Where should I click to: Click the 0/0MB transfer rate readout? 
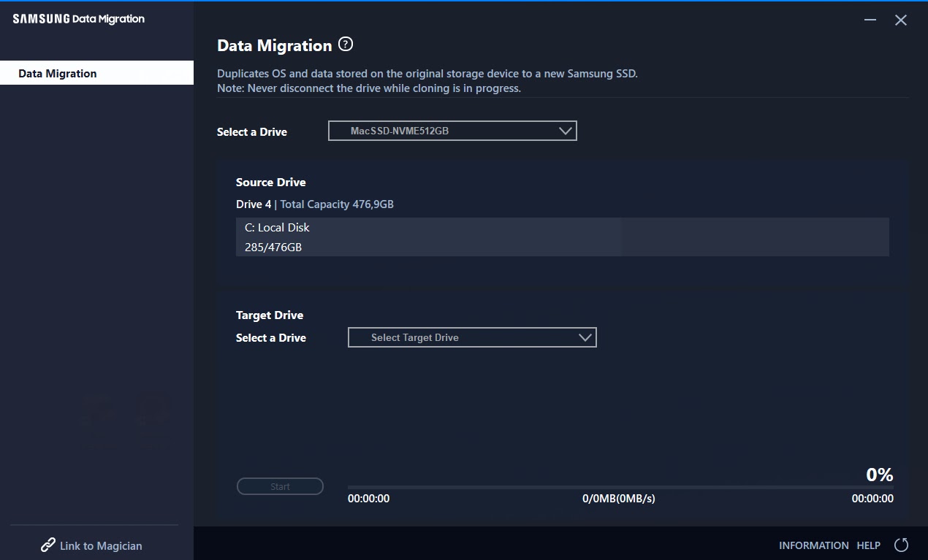coord(618,499)
